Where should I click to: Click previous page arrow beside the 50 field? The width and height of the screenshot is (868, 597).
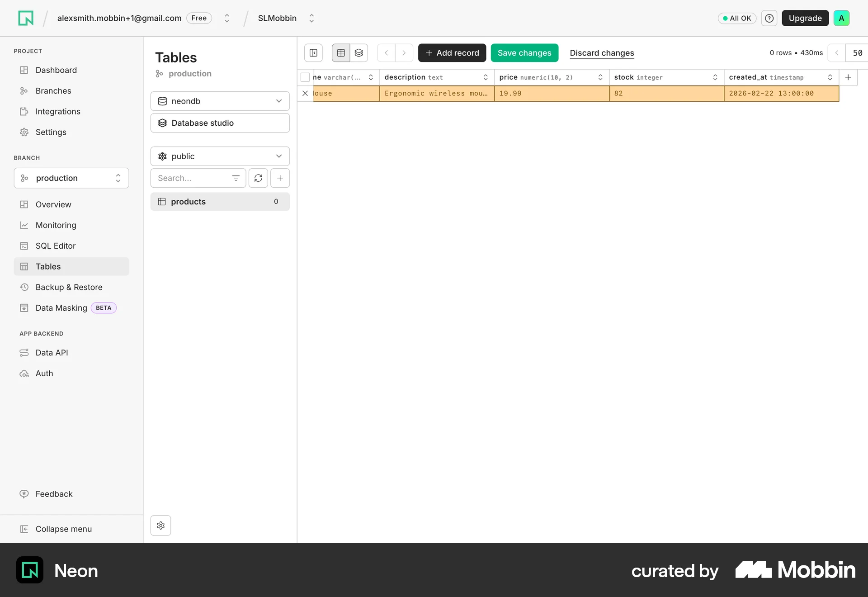point(837,53)
